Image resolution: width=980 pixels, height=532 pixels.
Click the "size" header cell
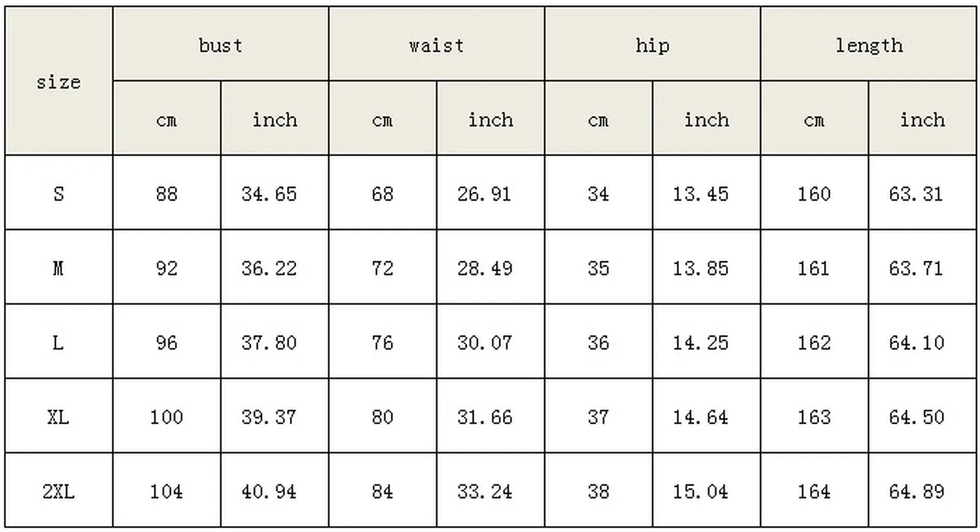click(58, 82)
